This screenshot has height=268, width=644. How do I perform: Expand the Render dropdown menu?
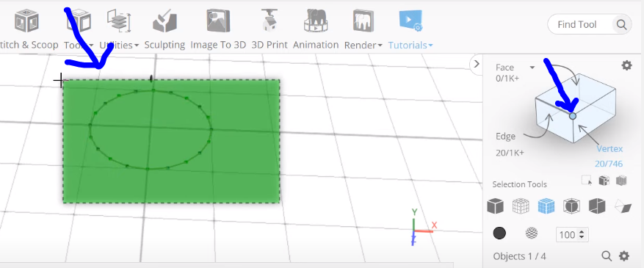click(x=380, y=45)
